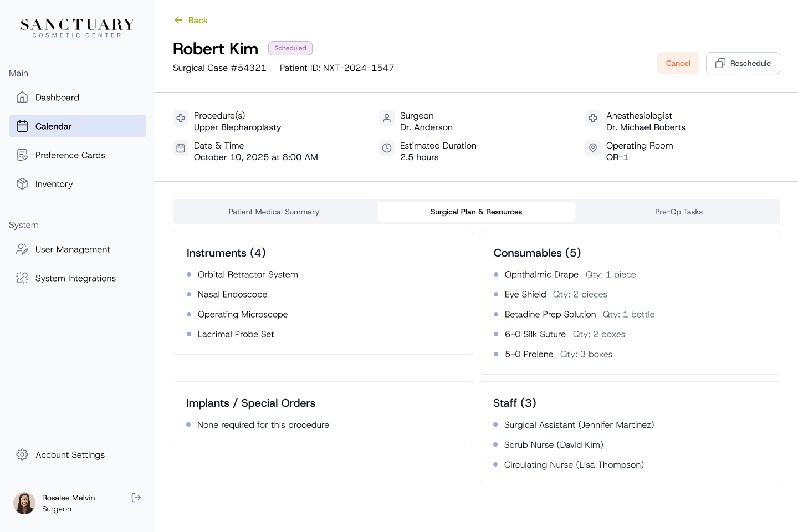Go to Dashboard in the sidebar
798x532 pixels.
78,98
